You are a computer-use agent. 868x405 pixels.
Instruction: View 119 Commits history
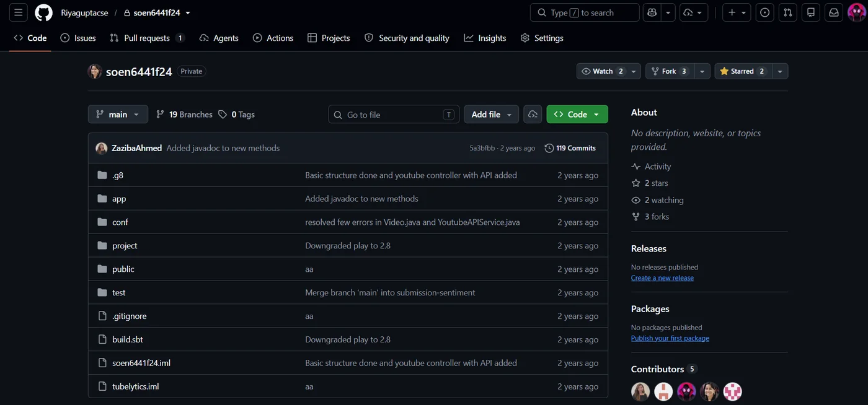click(570, 148)
